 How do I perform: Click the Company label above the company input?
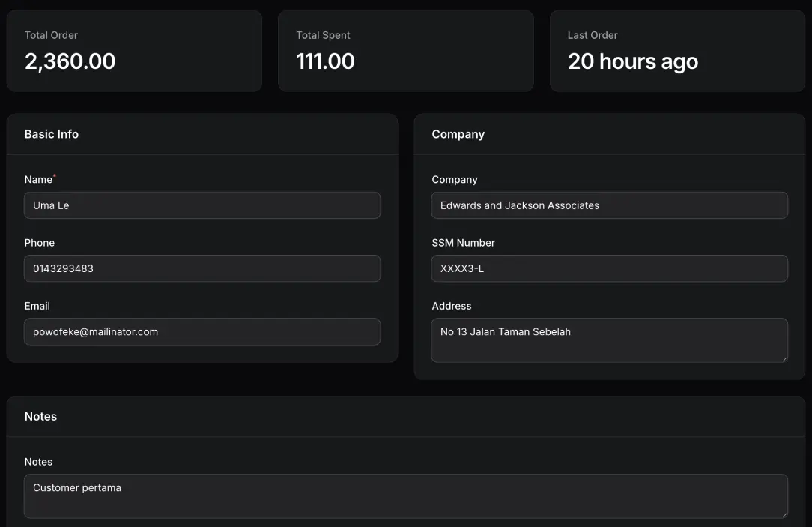click(455, 179)
